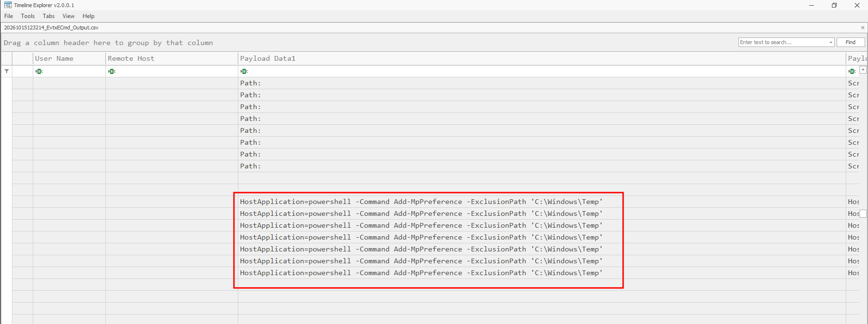The image size is (868, 324).
Task: Minimize the Timeline Explorer window
Action: [x=812, y=5]
